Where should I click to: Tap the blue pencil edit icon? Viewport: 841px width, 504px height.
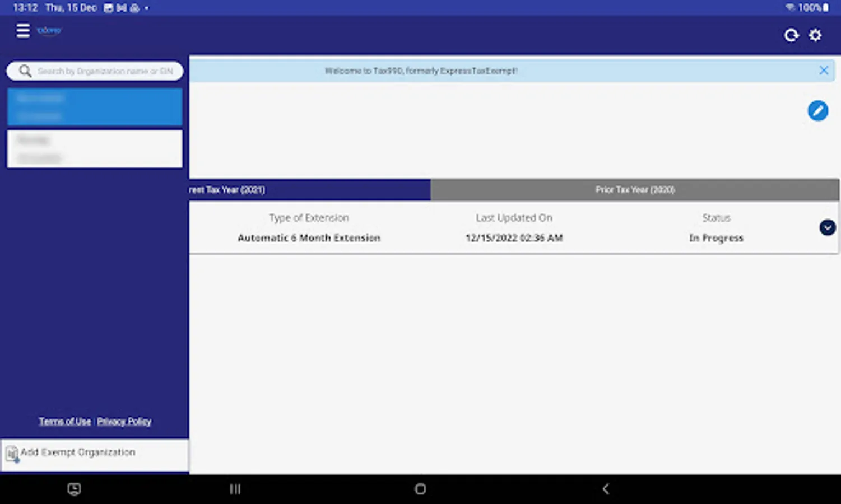[817, 110]
